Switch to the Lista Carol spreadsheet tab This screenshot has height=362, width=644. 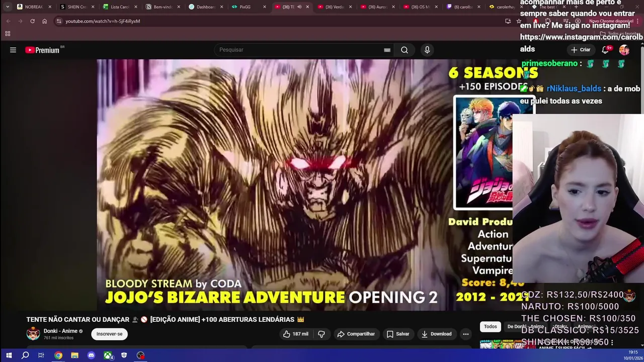[120, 7]
